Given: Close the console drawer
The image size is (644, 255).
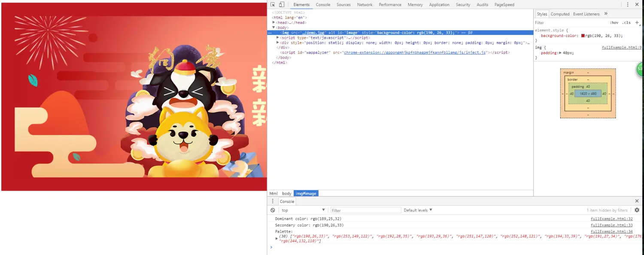Looking at the screenshot, I should [637, 201].
